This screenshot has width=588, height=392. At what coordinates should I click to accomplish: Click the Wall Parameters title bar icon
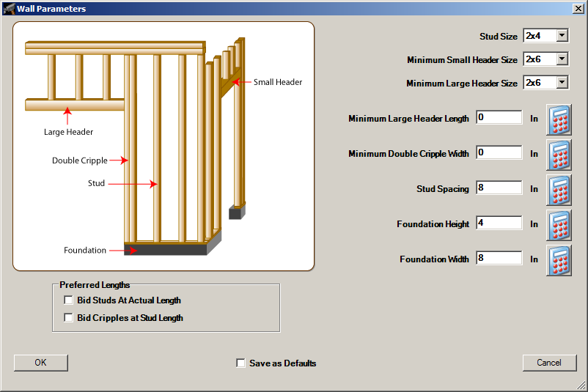pyautogui.click(x=9, y=8)
